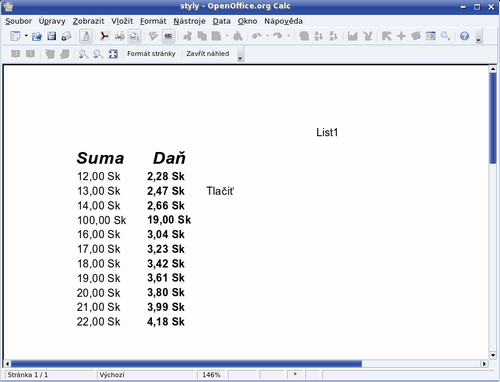This screenshot has width=500, height=382.
Task: Click the Insert Chart icon
Action: (353, 36)
